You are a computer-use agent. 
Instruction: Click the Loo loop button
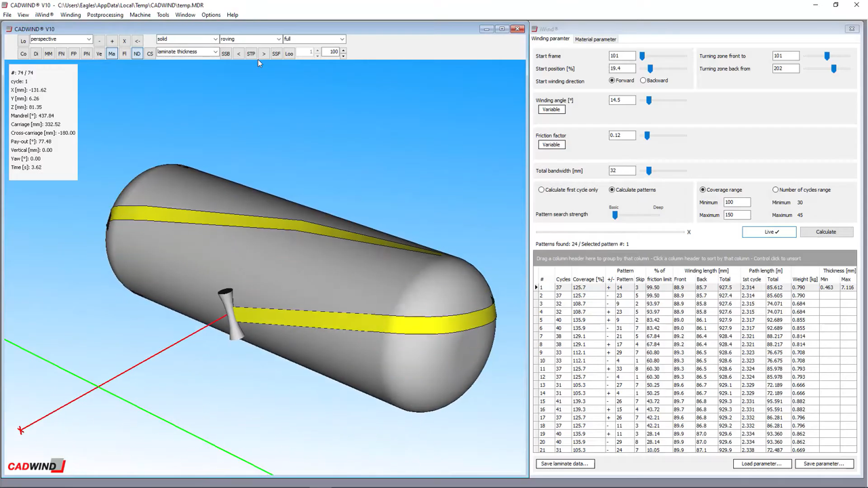(x=289, y=54)
